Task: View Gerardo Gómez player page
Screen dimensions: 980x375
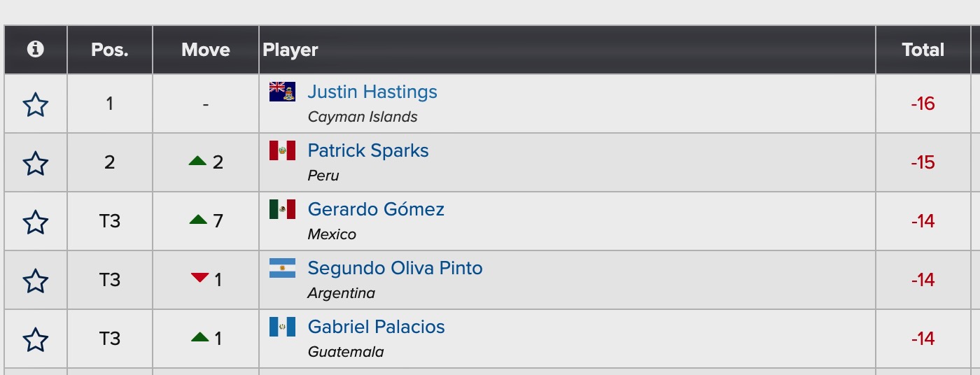Action: [x=376, y=209]
